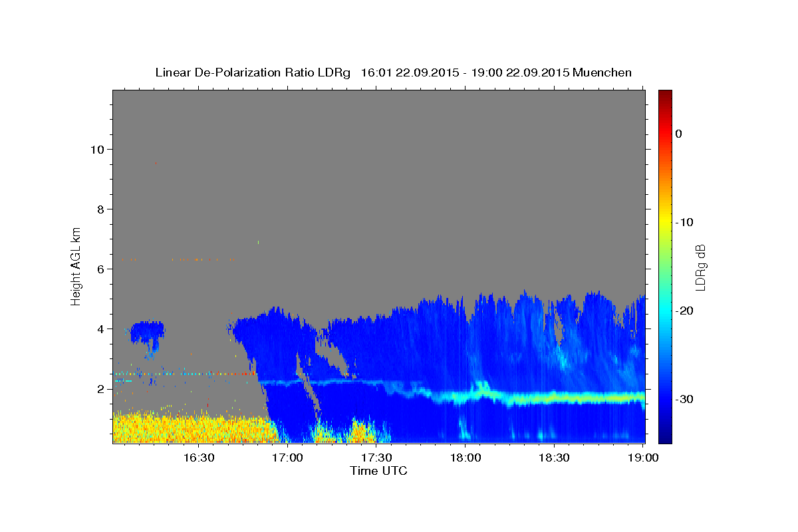Click the 17:00 time tick label

[x=288, y=458]
